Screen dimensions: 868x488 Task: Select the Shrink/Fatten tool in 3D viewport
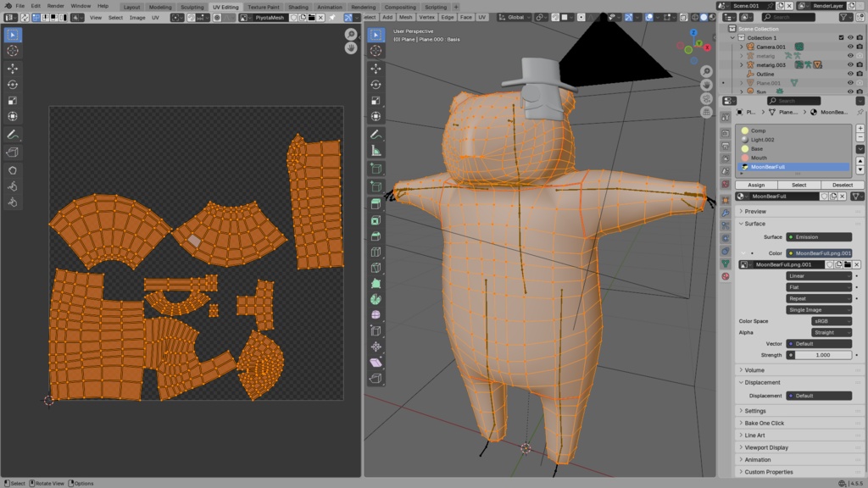click(376, 347)
